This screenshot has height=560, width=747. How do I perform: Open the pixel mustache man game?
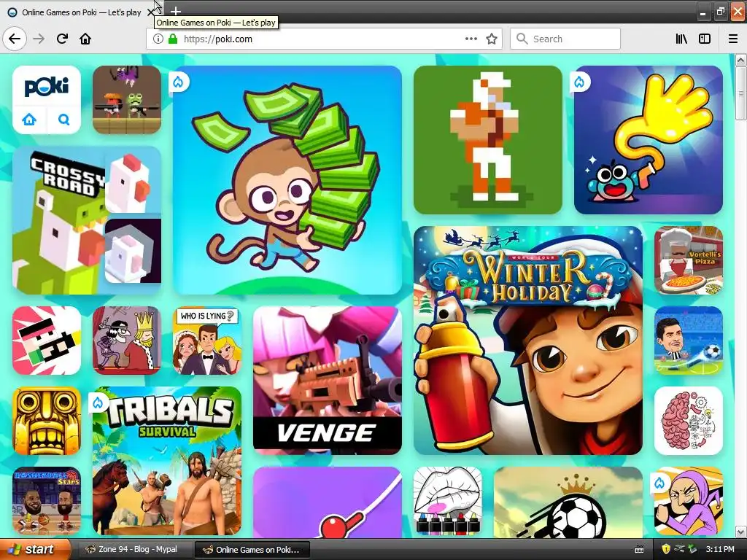point(47,341)
